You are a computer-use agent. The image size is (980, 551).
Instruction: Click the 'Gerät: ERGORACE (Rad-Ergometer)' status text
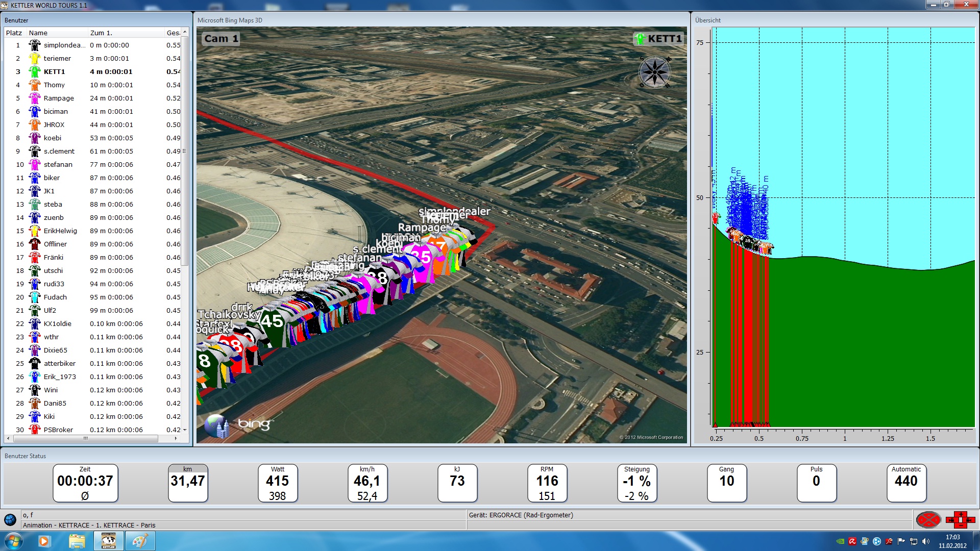521,515
